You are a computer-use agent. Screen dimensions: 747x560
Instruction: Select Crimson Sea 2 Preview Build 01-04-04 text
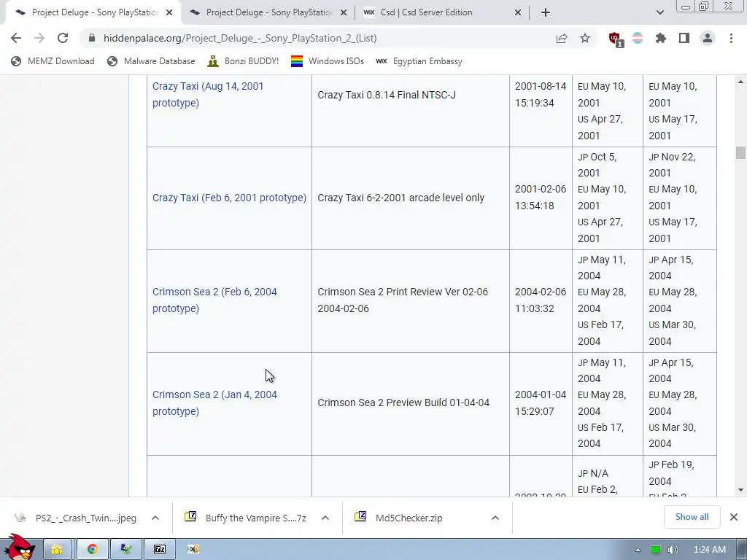tap(403, 402)
